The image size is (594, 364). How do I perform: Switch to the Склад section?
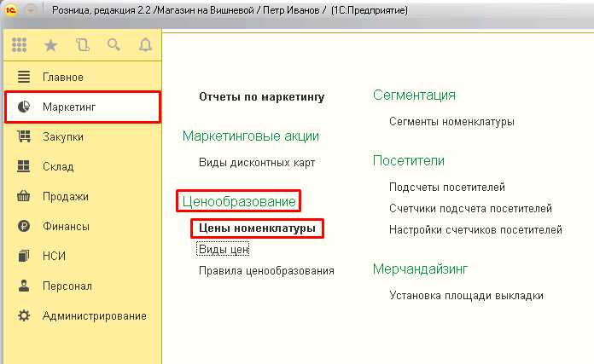(83, 166)
